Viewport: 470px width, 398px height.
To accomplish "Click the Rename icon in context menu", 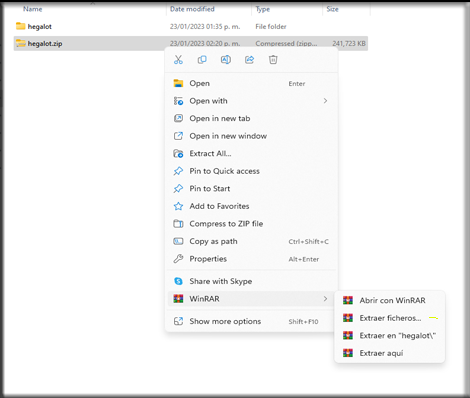I will [226, 60].
